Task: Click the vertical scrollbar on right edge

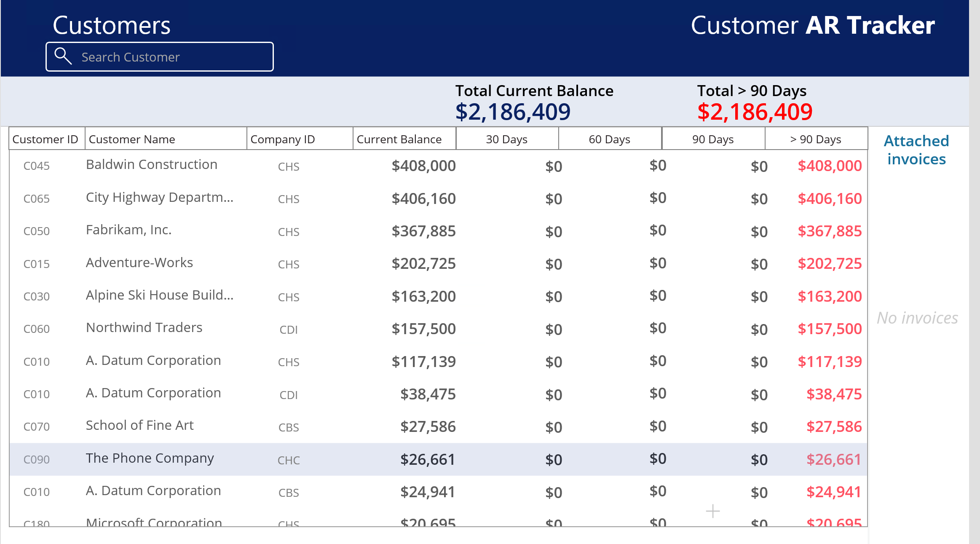Action: pos(974,272)
